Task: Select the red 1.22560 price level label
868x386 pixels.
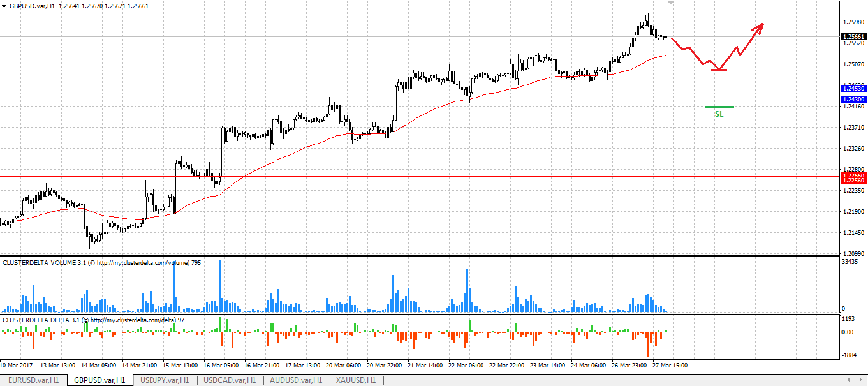Action: [x=853, y=181]
